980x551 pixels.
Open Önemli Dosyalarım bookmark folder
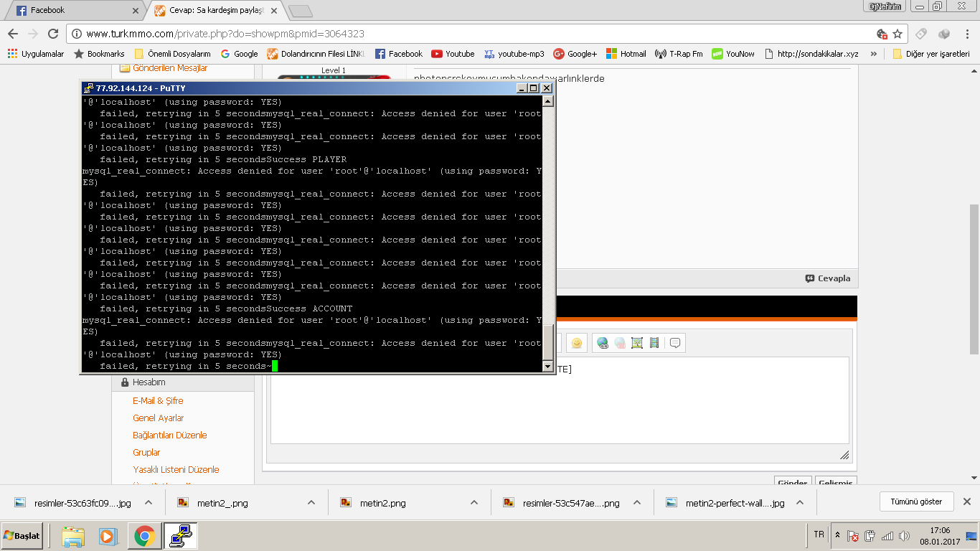tap(172, 54)
